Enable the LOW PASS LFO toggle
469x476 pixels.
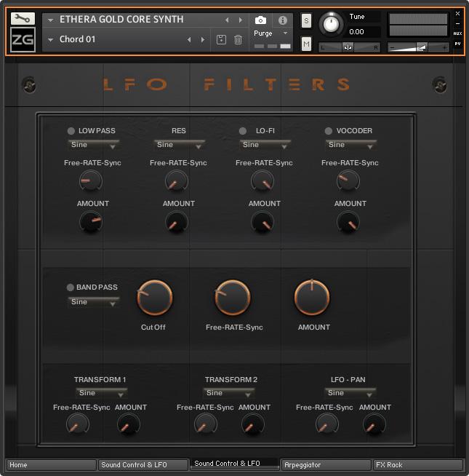[x=71, y=131]
